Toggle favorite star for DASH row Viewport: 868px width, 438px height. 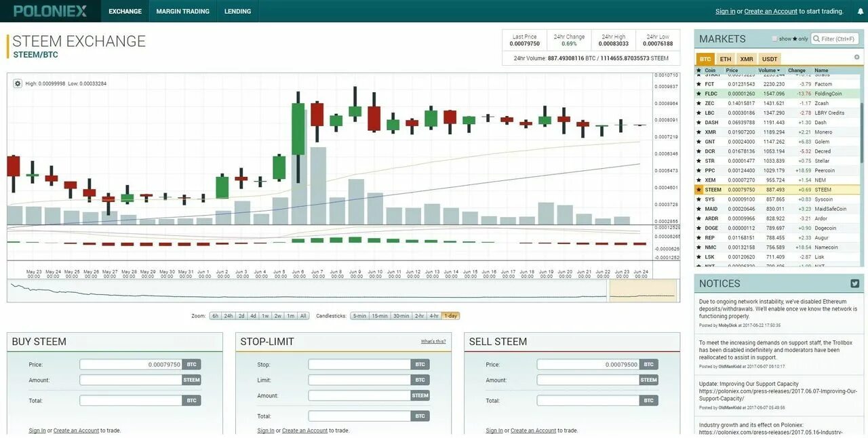[699, 123]
